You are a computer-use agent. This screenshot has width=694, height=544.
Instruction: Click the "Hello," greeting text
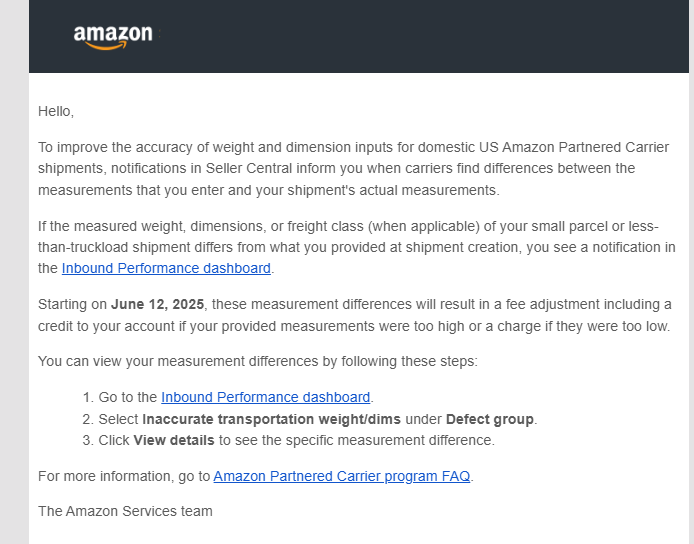(x=56, y=111)
